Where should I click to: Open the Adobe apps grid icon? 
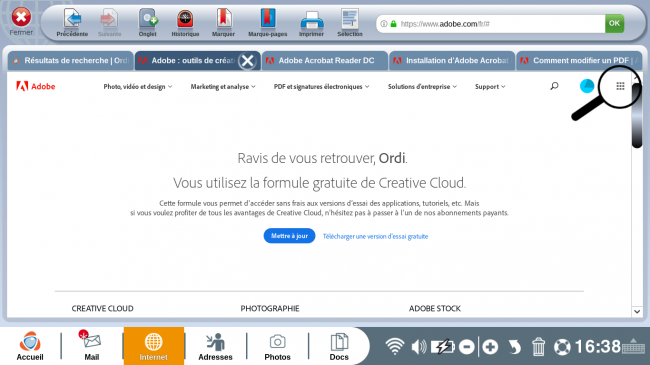click(620, 86)
